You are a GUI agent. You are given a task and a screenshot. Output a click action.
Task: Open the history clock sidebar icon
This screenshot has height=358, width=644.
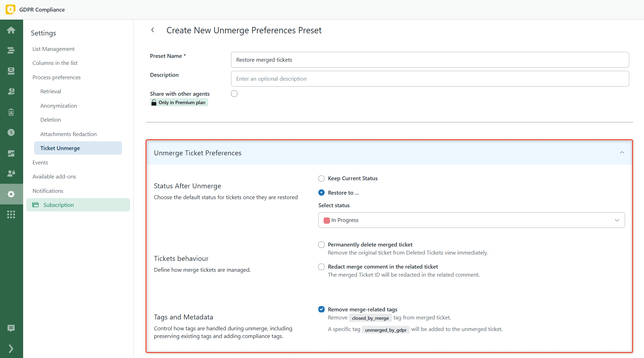pyautogui.click(x=11, y=133)
